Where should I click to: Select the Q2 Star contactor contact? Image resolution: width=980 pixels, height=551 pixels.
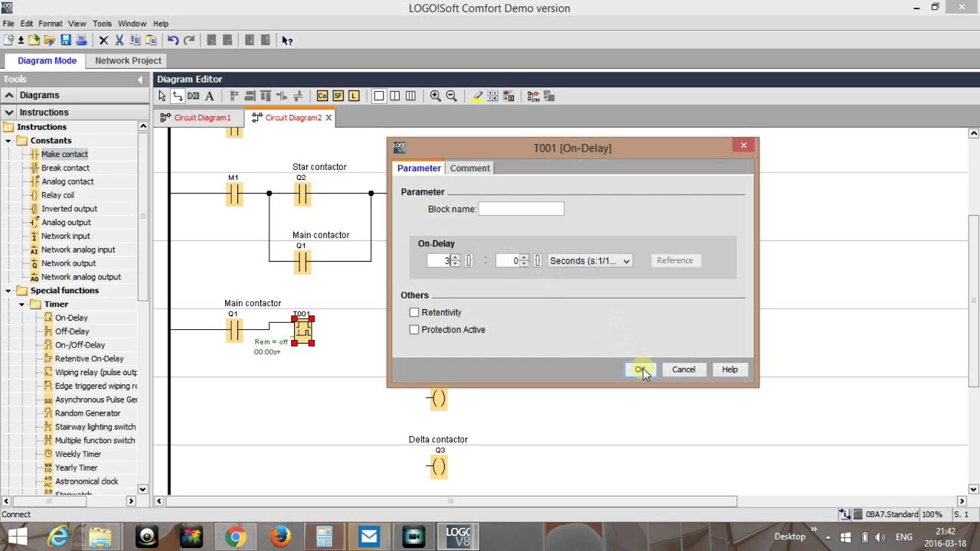point(302,195)
